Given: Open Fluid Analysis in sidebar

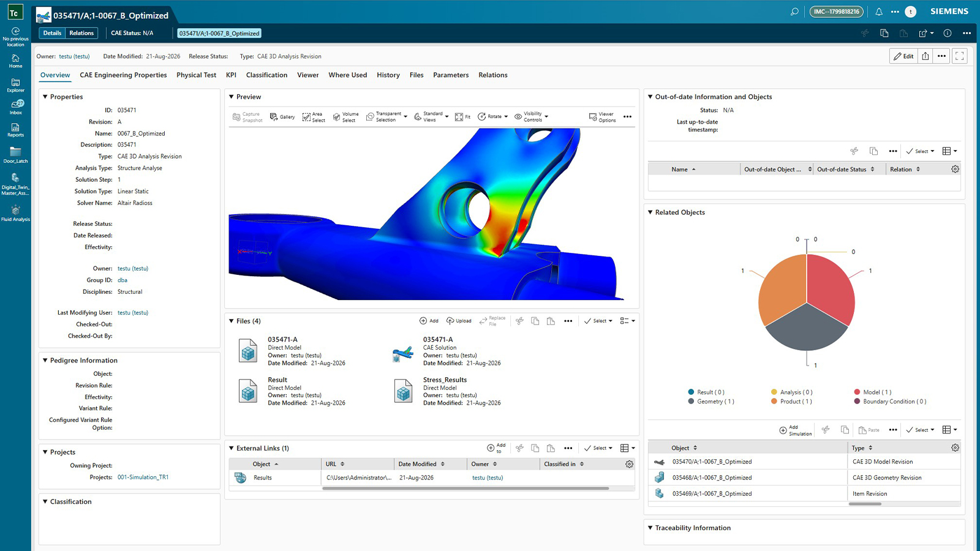Looking at the screenshot, I should point(15,214).
